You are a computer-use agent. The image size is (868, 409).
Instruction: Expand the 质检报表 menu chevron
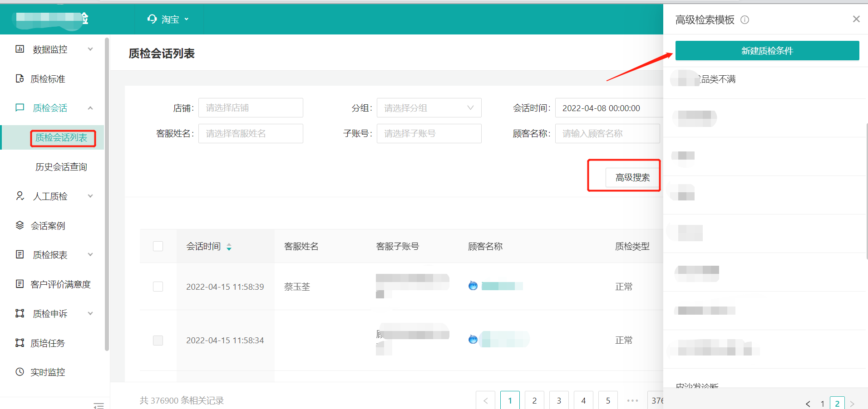[90, 254]
